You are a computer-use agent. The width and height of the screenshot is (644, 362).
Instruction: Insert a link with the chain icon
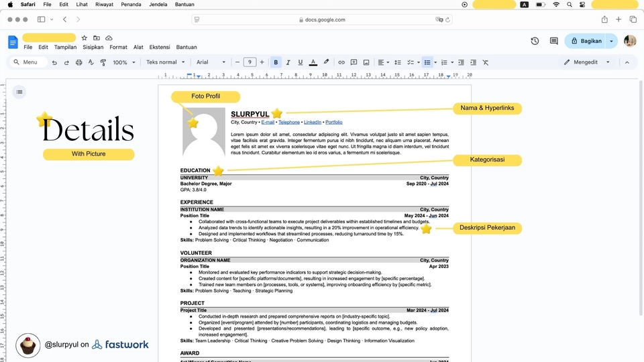341,62
